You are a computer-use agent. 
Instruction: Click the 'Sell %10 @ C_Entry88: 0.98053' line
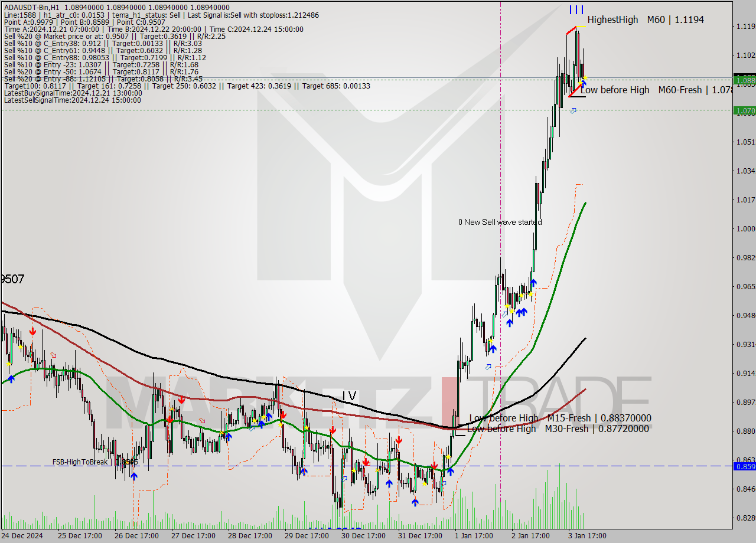click(105, 57)
